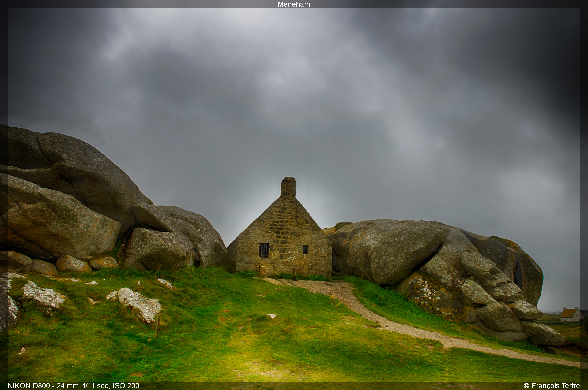Click the stone house photo
Screen dimensions: 588x390
pyautogui.click(x=294, y=195)
